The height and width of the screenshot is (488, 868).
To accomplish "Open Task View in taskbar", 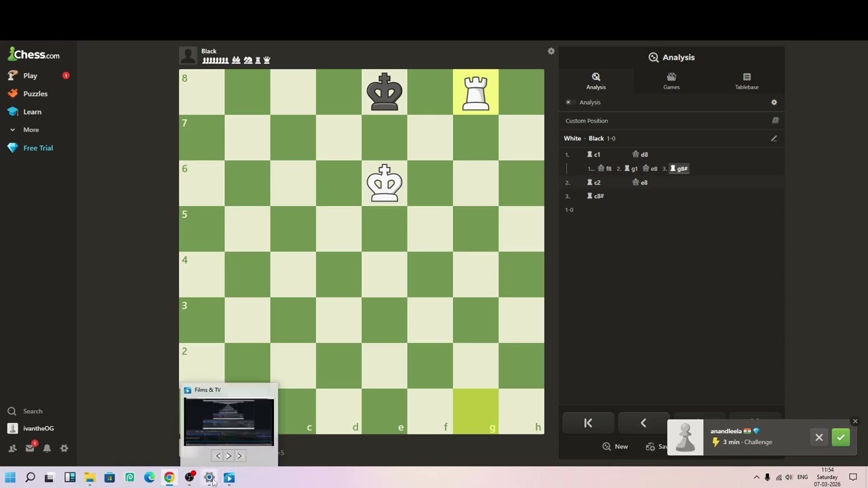I will 50,478.
